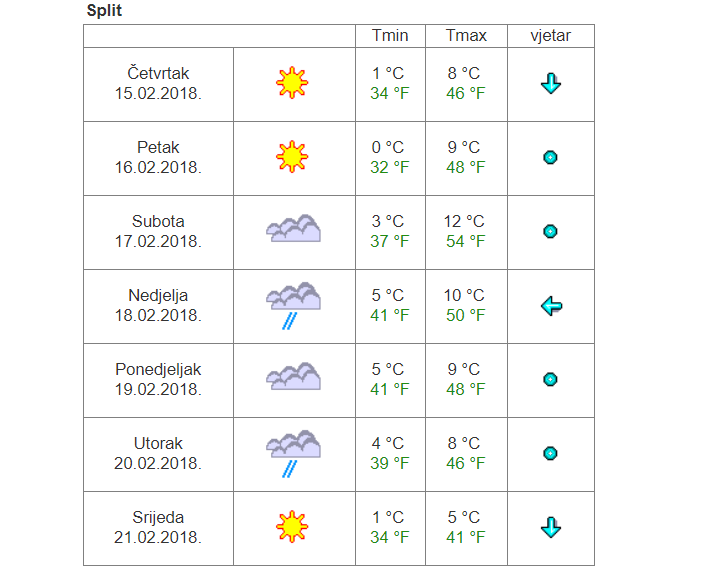This screenshot has width=718, height=575.
Task: Click the sun icon for Srijeda 21.02.2018
Action: click(x=292, y=527)
